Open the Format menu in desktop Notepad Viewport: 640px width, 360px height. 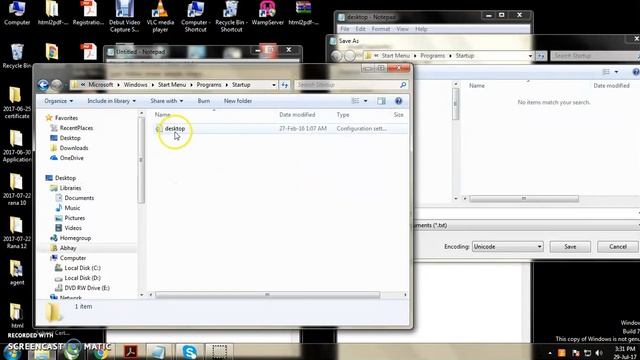380,29
